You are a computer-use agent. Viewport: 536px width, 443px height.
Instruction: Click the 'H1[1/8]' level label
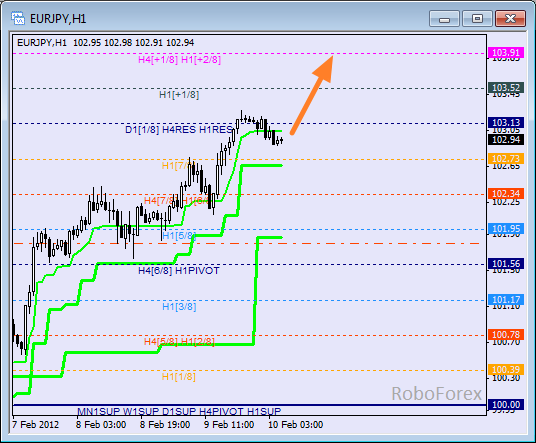pos(179,377)
